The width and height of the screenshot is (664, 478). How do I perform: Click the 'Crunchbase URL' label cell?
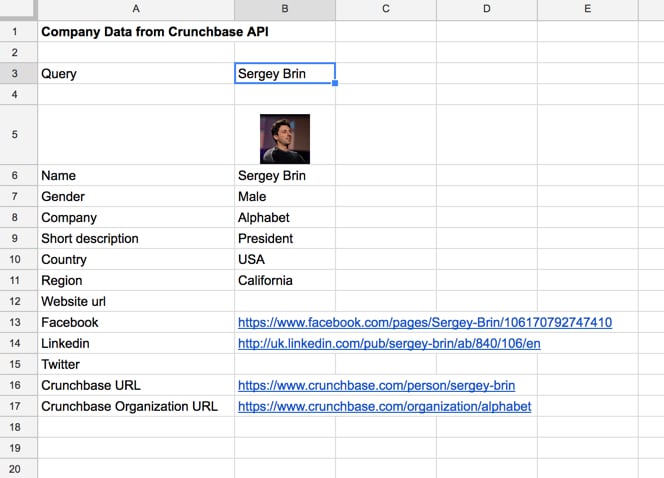pyautogui.click(x=136, y=385)
